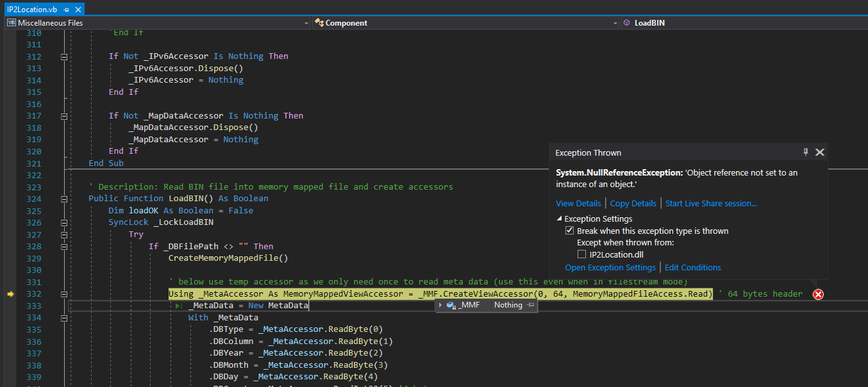Collapse the With _MetaData block at line 334
Viewport: 868px width, 387px height.
point(63,318)
